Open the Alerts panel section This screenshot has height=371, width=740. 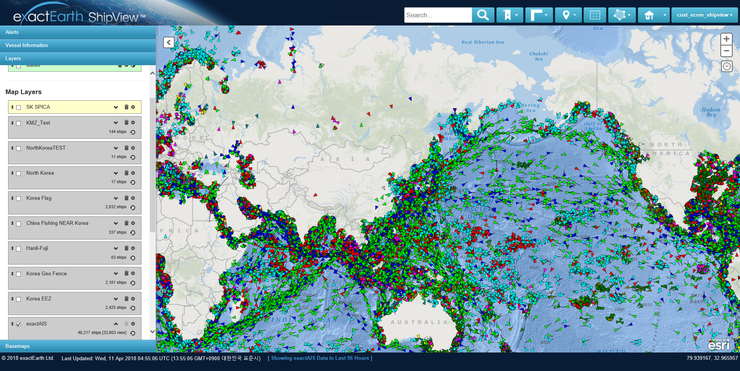pos(78,32)
